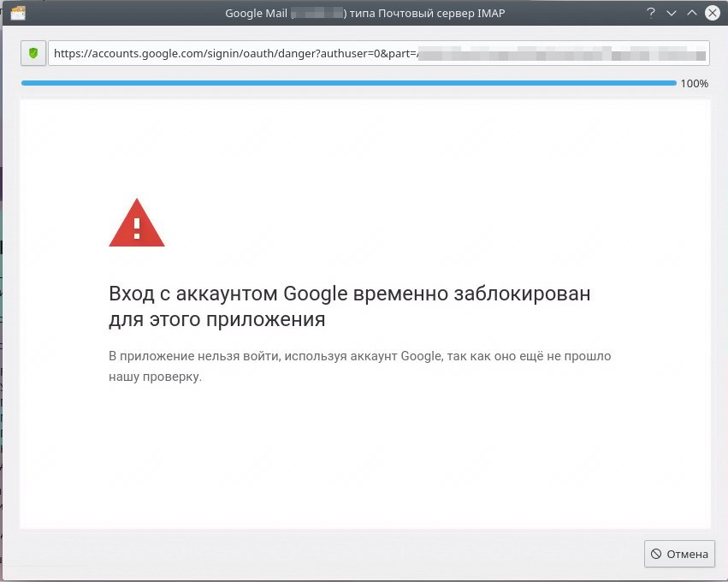Click the red warning triangle icon
Screen dimensions: 728x582
click(137, 223)
